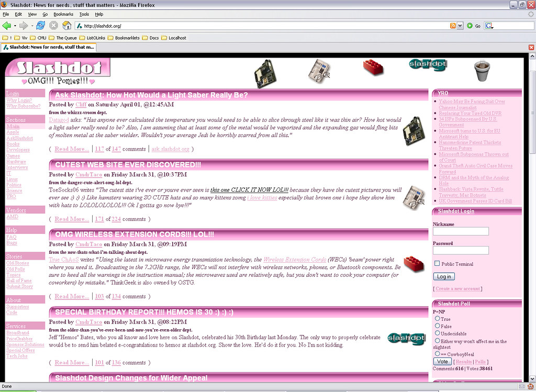This screenshot has width=536, height=392.
Task: Open the Localhost bookmarks folder
Action: [173, 38]
